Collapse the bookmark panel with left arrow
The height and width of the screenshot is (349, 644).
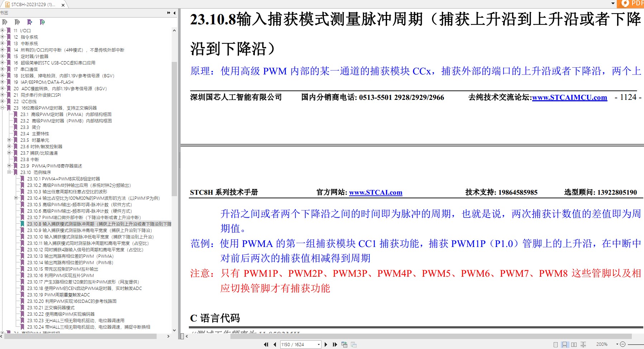175,13
